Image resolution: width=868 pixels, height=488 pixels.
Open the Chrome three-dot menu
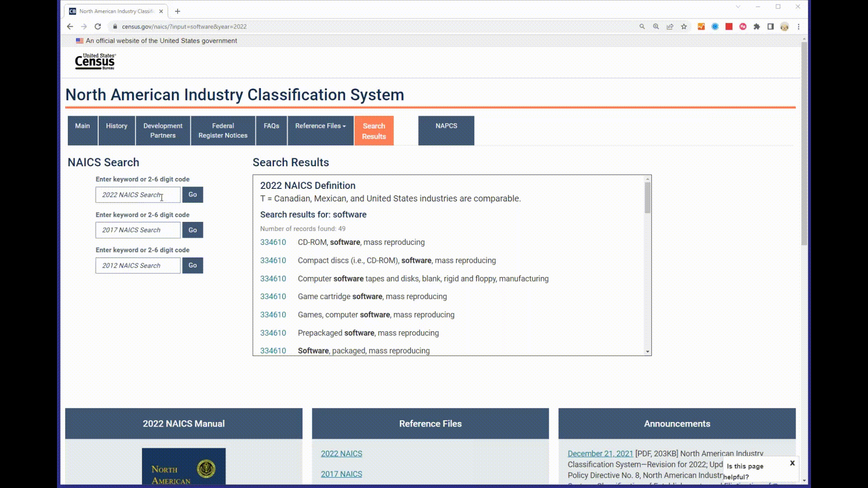click(799, 27)
